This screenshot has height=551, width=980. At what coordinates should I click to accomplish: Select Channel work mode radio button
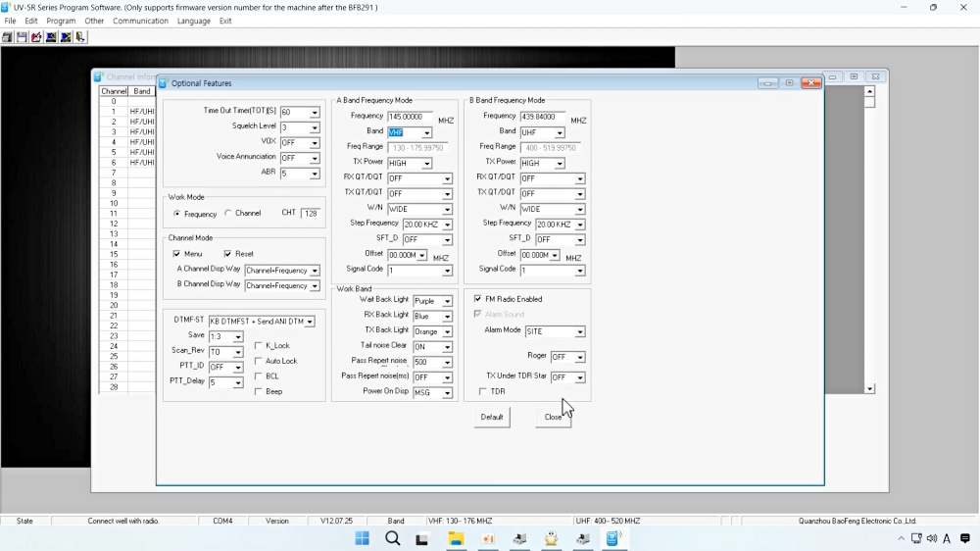tap(228, 214)
